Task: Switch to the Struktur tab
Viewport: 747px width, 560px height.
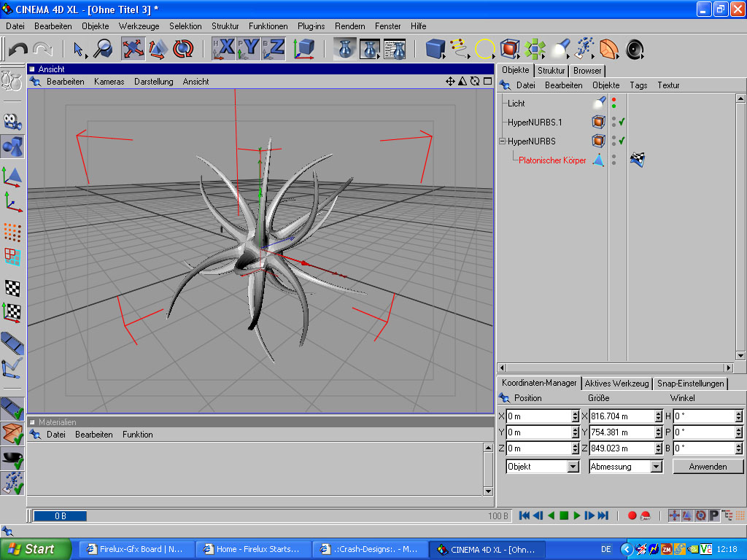Action: pos(551,71)
